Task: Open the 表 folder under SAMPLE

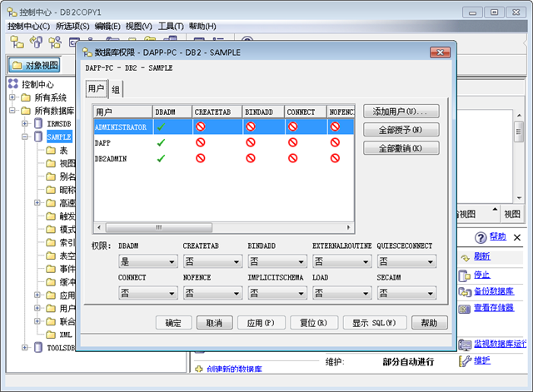Action: coord(51,150)
